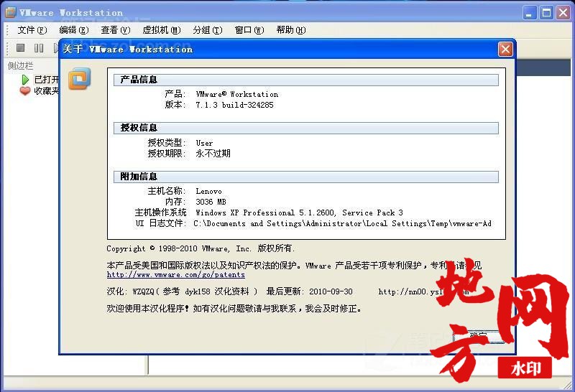
Task: Click the Copyright 1998-2010 VMware text
Action: 201,248
